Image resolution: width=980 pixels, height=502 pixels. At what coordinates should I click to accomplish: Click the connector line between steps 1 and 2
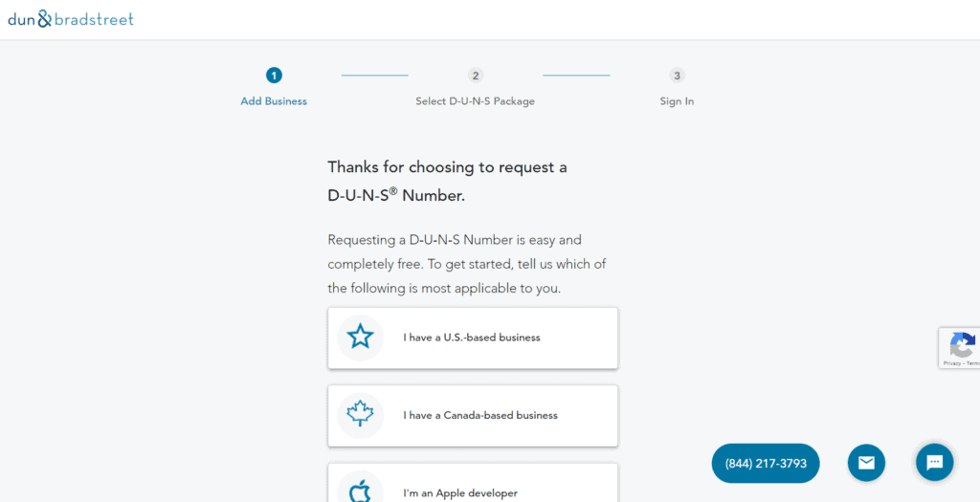coord(374,76)
